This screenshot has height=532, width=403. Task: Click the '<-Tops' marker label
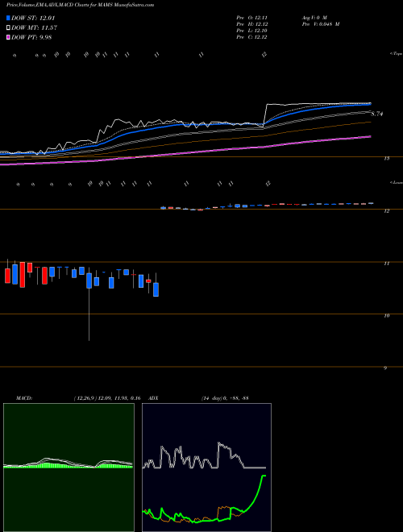(x=397, y=54)
